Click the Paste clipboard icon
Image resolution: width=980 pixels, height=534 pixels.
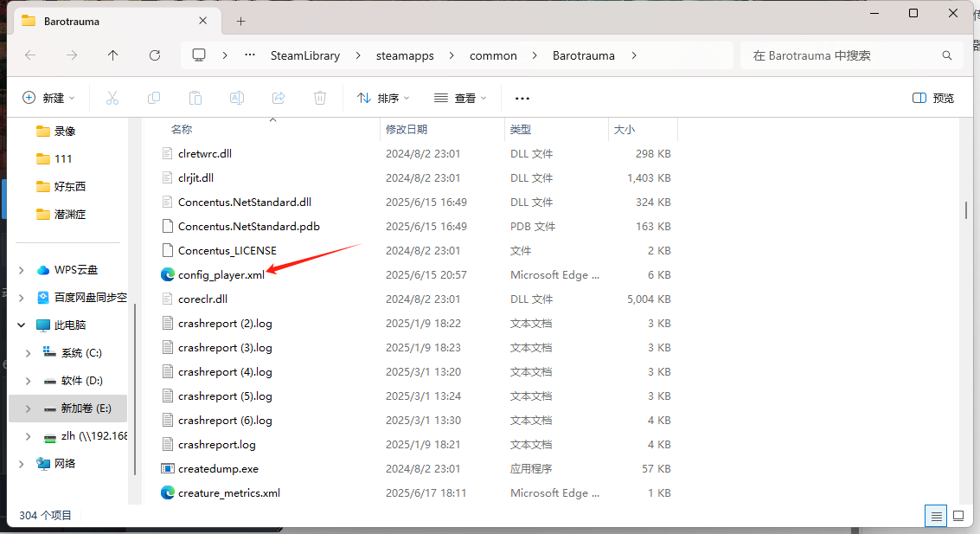pos(195,98)
